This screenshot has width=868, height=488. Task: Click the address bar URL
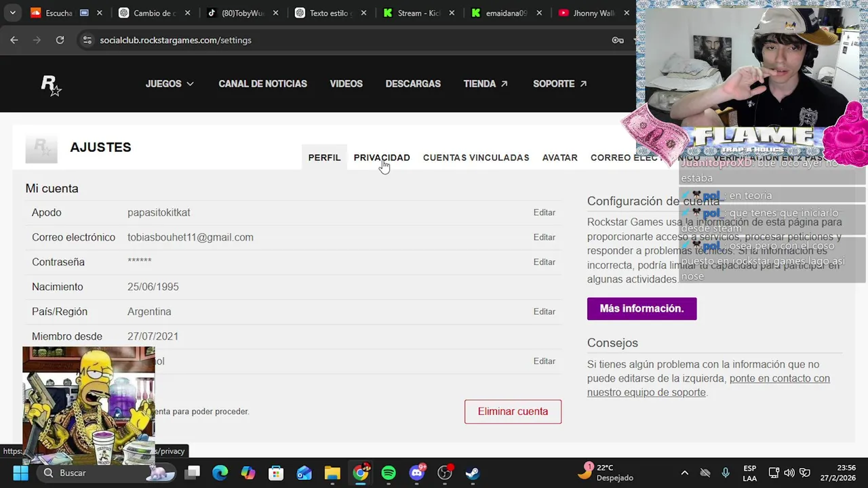tap(176, 40)
